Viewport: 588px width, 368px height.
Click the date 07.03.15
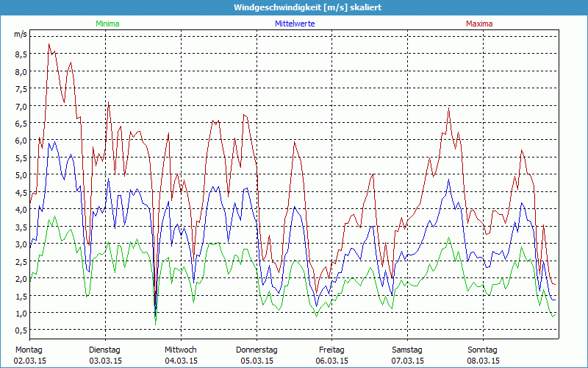pos(408,361)
